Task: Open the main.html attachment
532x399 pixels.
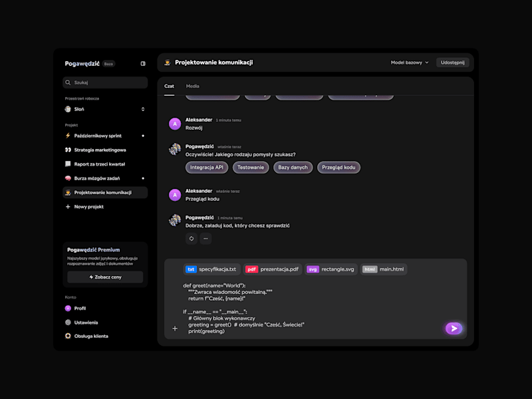Action: click(x=384, y=269)
